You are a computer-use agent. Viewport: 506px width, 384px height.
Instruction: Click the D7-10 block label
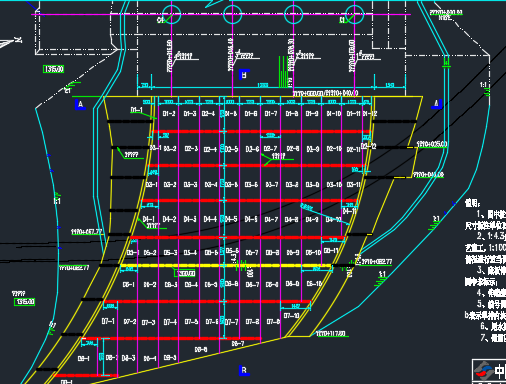[291, 315]
